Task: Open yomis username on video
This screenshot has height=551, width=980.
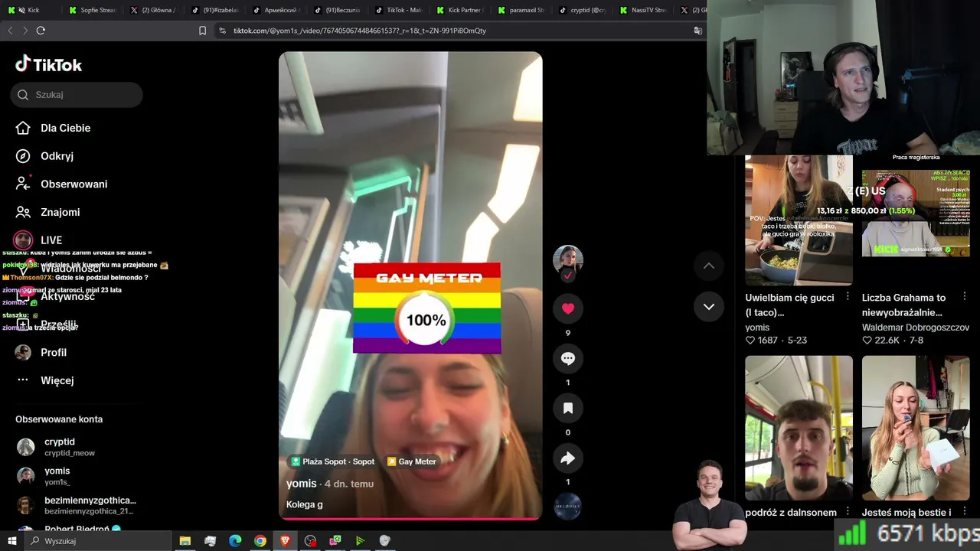Action: (x=302, y=484)
